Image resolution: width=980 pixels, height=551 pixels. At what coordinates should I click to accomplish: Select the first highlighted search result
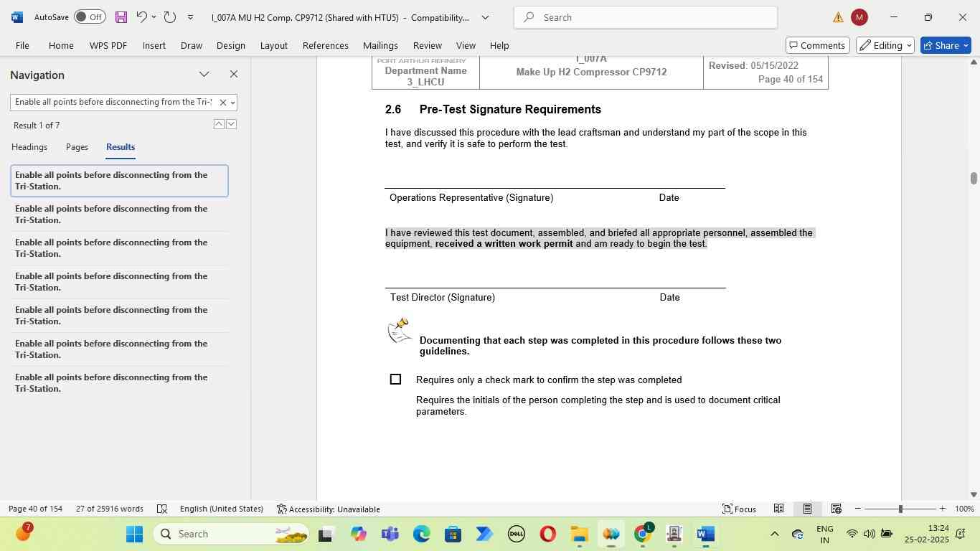(x=119, y=181)
